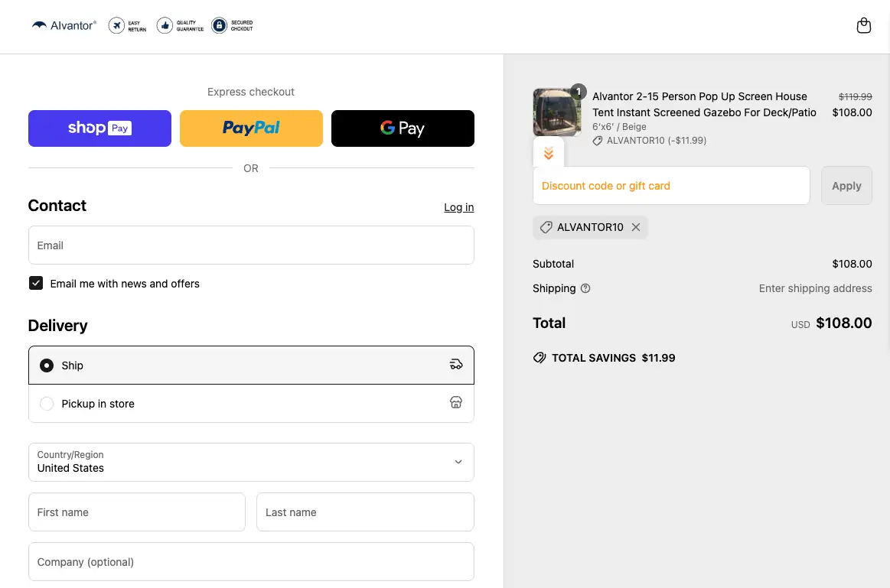Click the Express checkout heading
Screen dimensions: 890x588
251,92
